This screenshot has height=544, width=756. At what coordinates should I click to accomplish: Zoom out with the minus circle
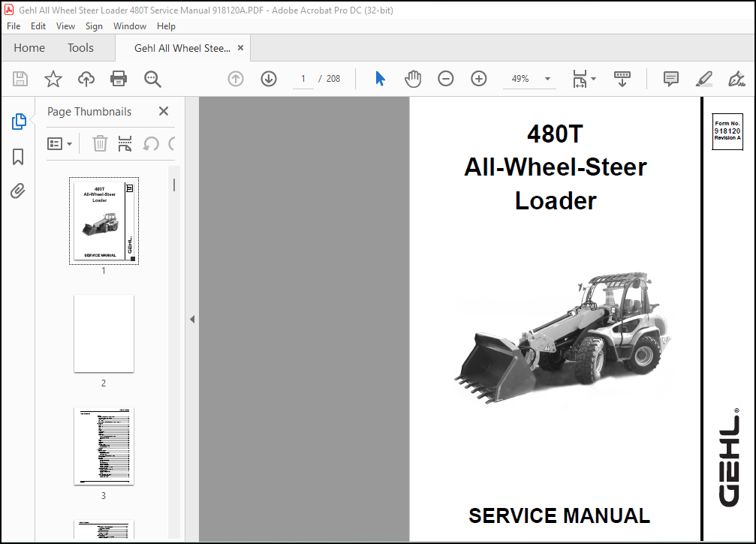point(445,79)
